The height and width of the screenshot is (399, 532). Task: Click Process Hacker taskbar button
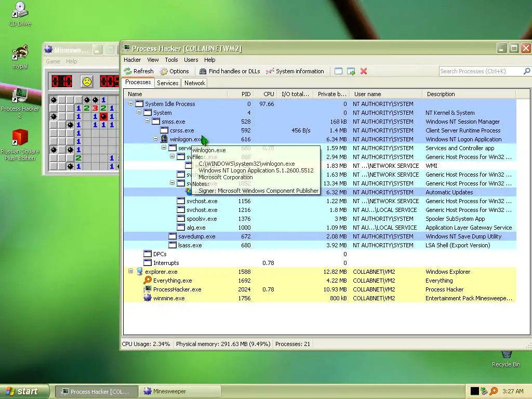pos(96,391)
